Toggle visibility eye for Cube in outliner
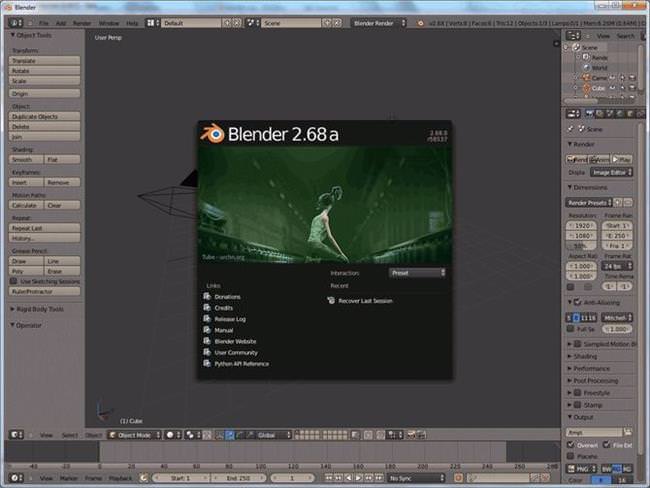Screen dimensions: 650x488 pyautogui.click(x=612, y=88)
